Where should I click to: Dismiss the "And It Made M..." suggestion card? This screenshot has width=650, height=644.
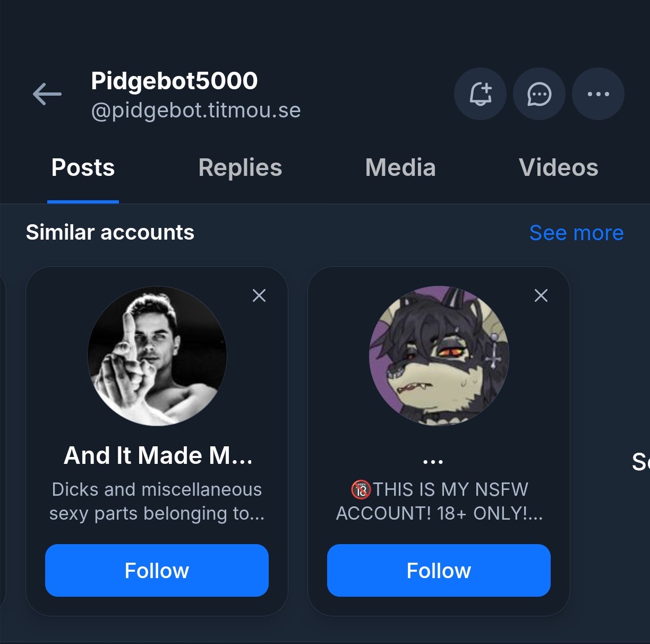259,295
